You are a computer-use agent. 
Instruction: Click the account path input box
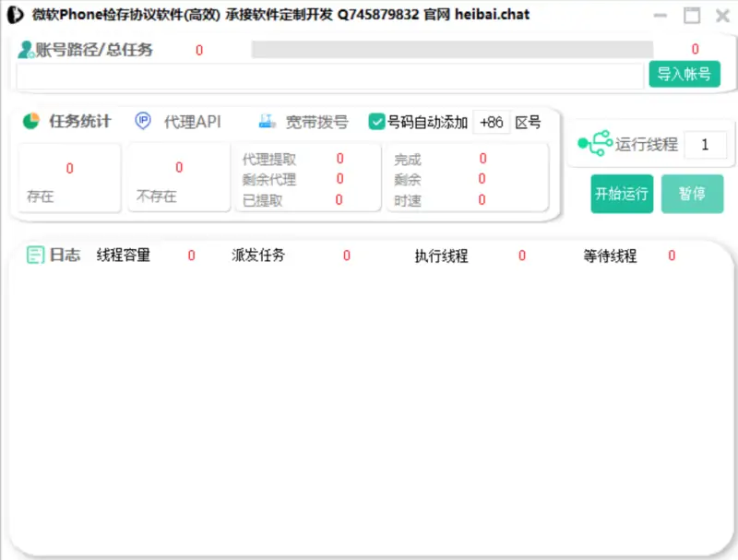pyautogui.click(x=323, y=76)
